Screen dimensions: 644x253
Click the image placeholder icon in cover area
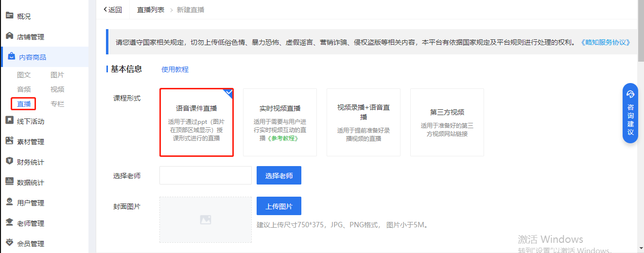[206, 219]
